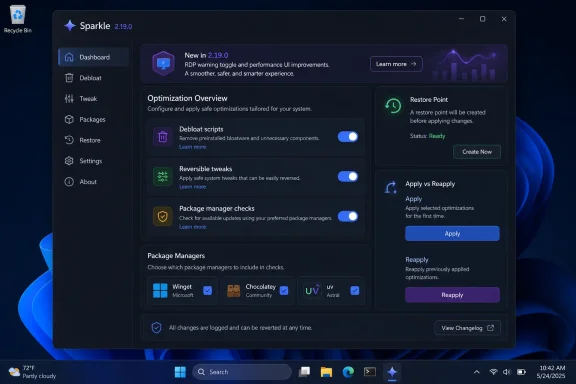Toggle the Reversible tweaks switch
Viewport: 576px width, 384px height.
pos(348,176)
